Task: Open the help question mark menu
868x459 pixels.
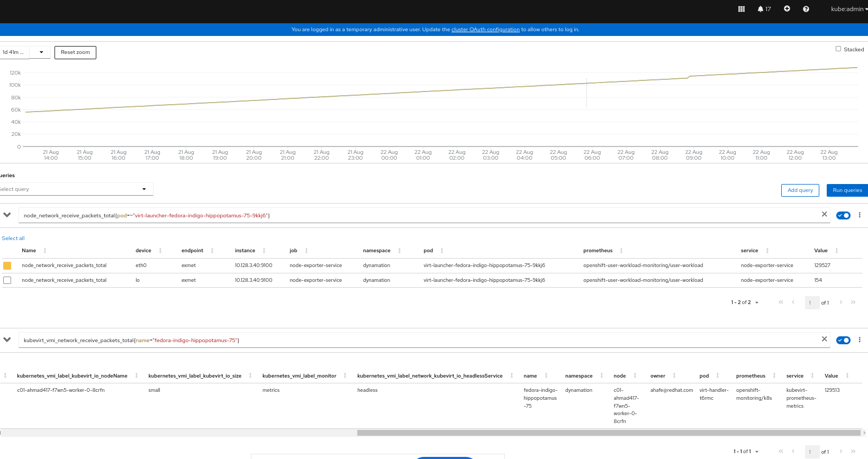Action: click(x=806, y=9)
